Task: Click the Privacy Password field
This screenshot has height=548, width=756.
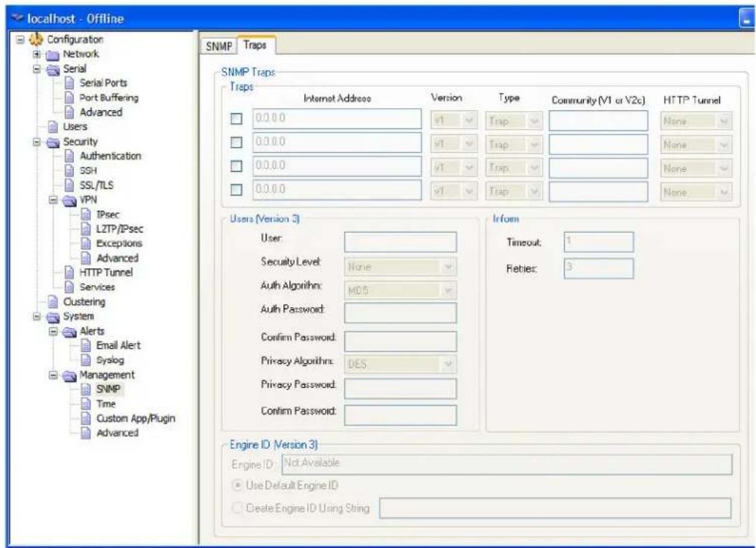Action: [400, 388]
